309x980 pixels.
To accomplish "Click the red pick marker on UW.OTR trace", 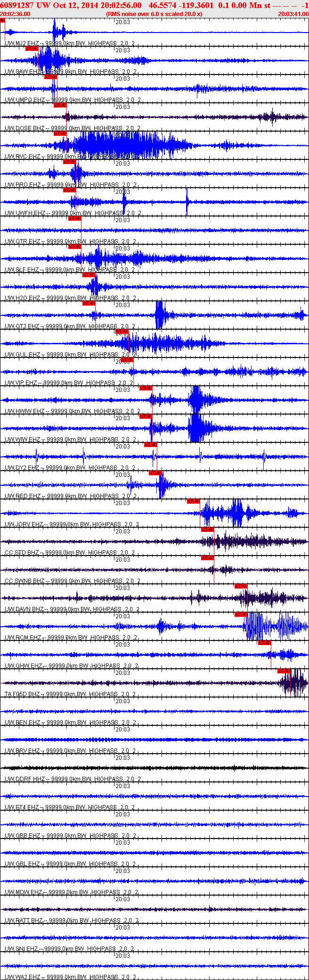I will [74, 218].
